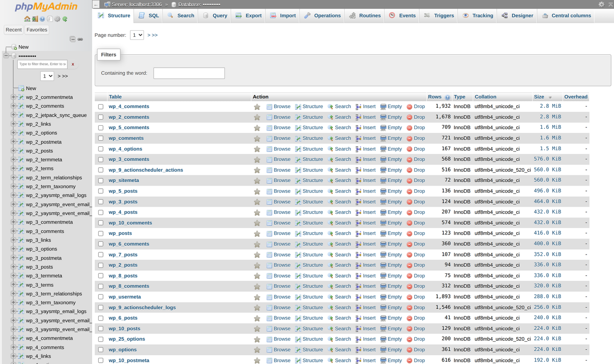Click the hide navigation arrow button top bar
The width and height of the screenshot is (614, 364).
(96, 4)
